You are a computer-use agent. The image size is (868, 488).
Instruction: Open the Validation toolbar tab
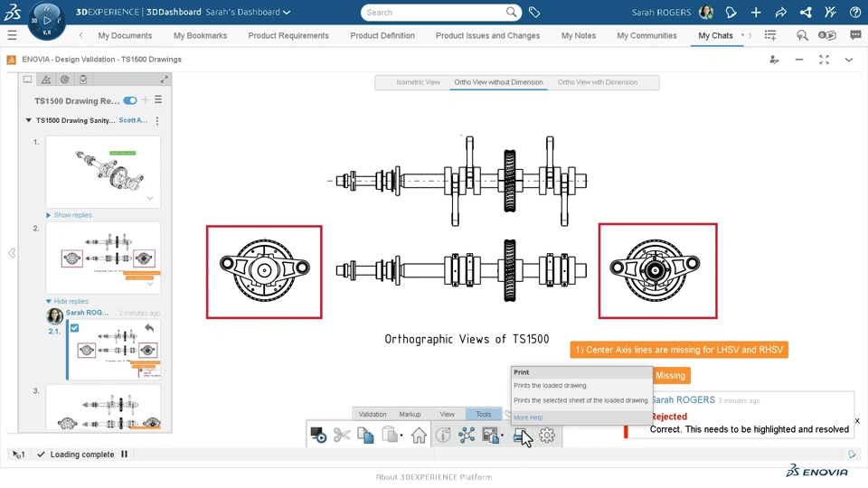click(x=373, y=414)
